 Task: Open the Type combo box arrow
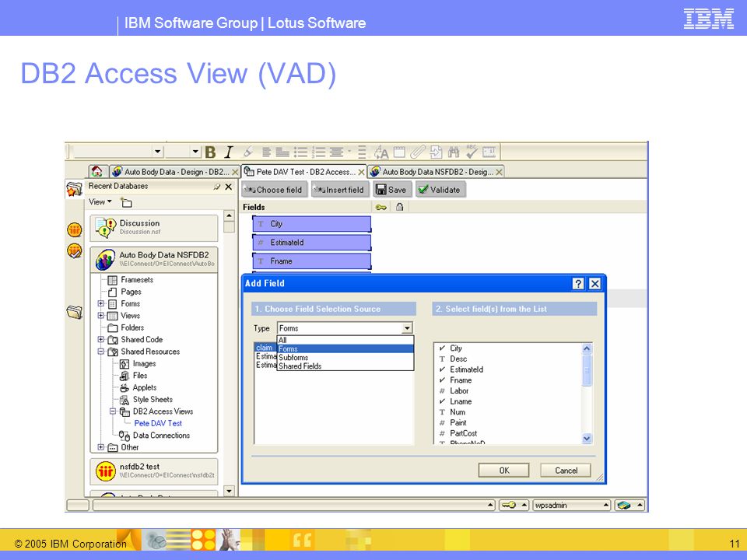click(x=407, y=328)
